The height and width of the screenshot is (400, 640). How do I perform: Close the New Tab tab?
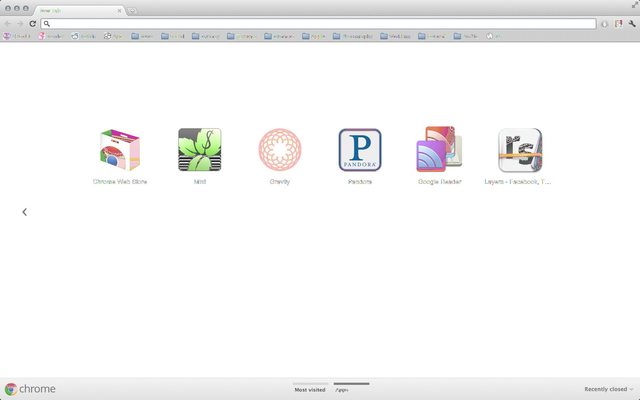click(119, 11)
